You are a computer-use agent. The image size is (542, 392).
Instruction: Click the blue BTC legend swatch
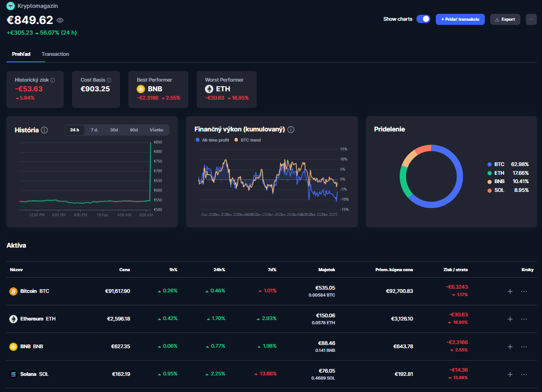[489, 164]
